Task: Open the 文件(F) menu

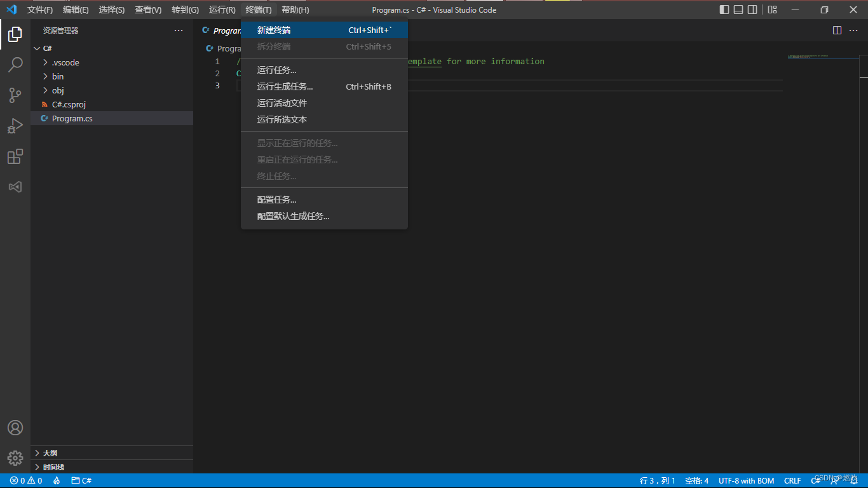Action: pyautogui.click(x=40, y=10)
